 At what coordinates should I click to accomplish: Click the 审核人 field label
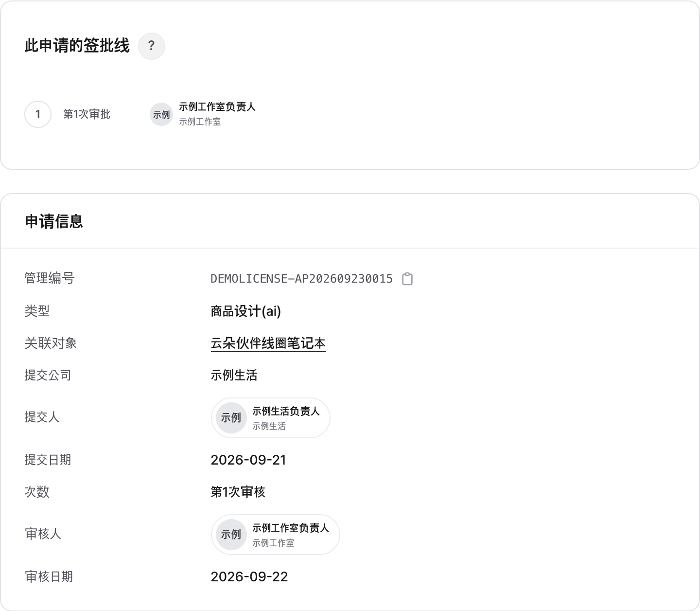[x=43, y=534]
